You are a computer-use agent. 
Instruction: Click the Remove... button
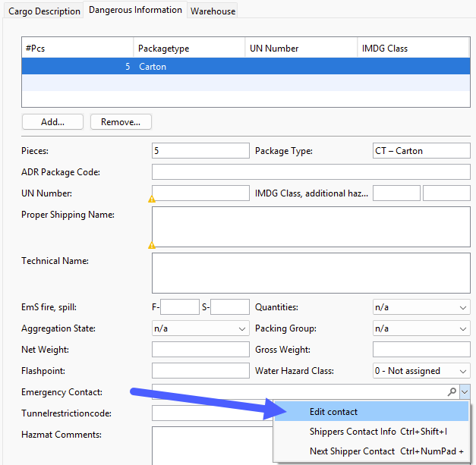point(121,121)
